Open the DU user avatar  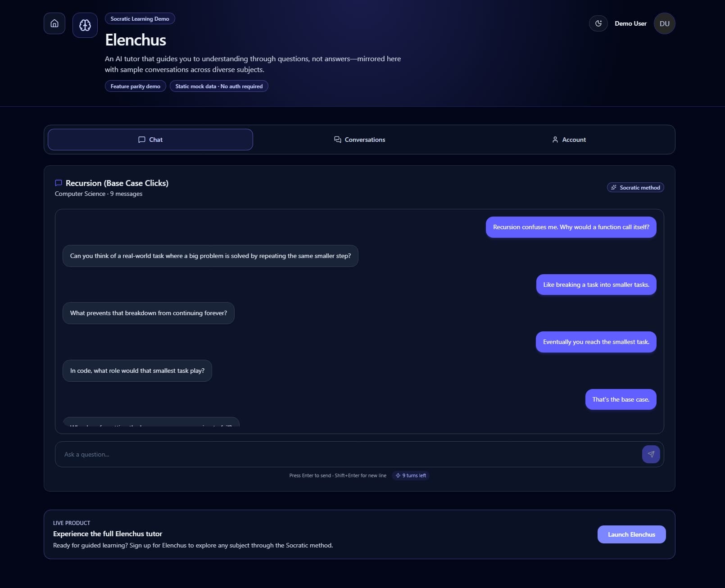coord(664,23)
